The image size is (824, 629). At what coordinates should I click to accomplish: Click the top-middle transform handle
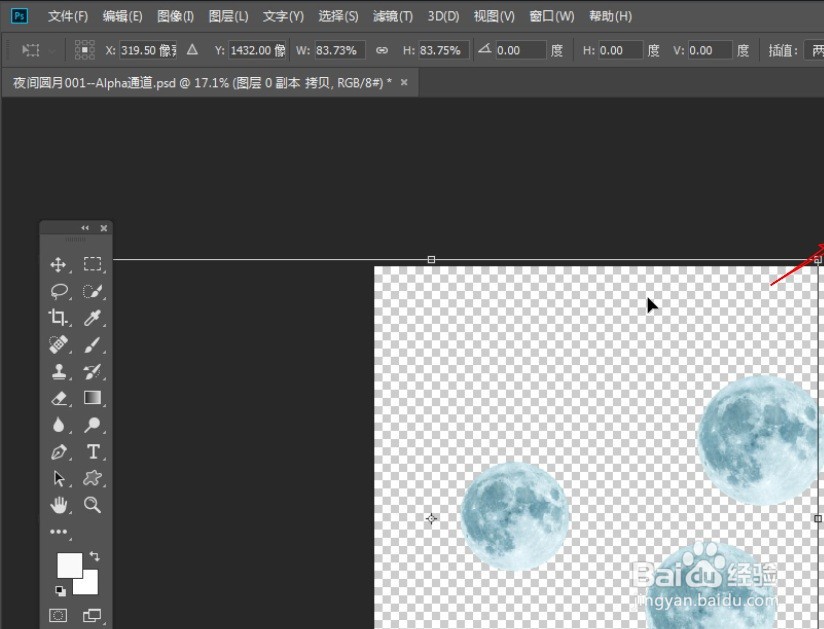[431, 260]
